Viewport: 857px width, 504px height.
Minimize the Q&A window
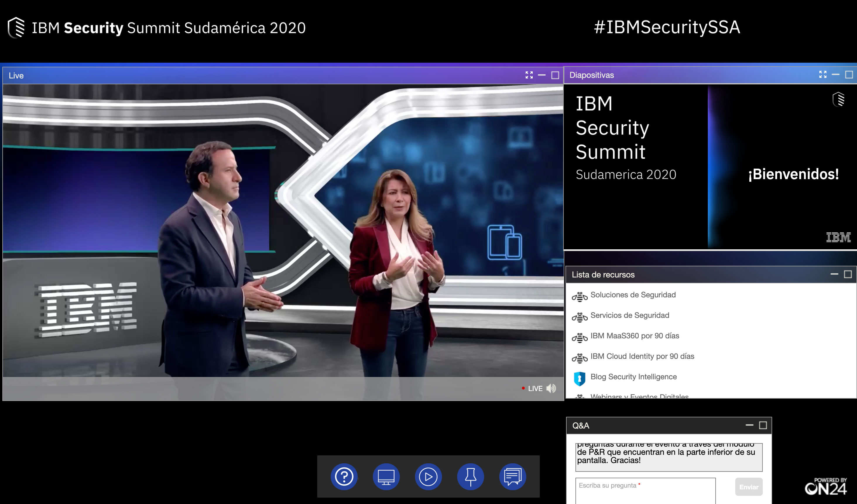(749, 425)
